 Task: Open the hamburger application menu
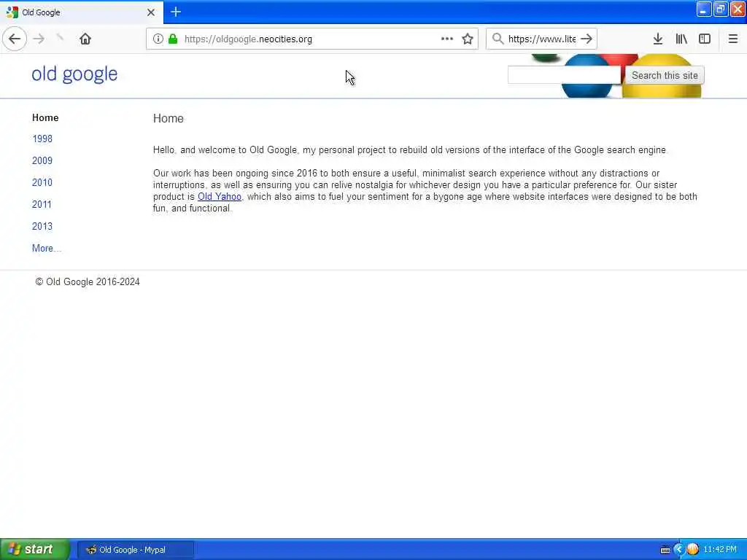coord(733,39)
